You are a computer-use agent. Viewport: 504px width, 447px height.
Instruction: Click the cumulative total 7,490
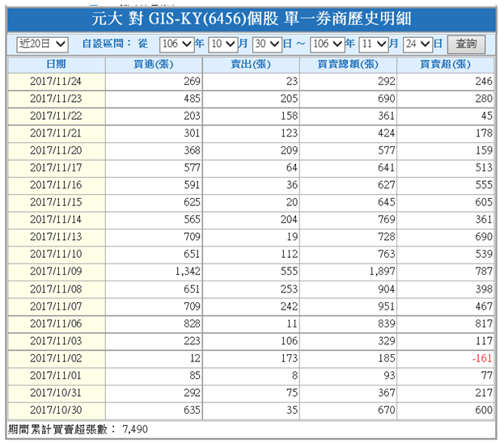click(x=135, y=430)
